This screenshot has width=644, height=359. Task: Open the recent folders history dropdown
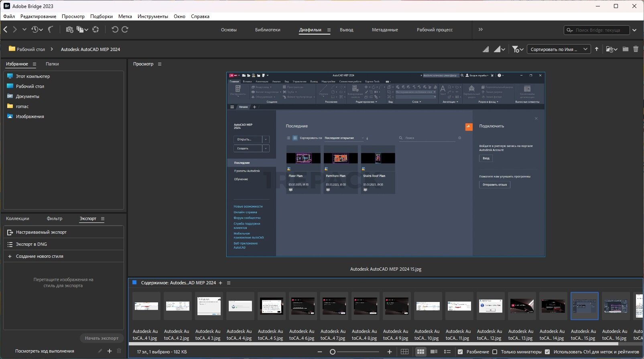tap(37, 29)
